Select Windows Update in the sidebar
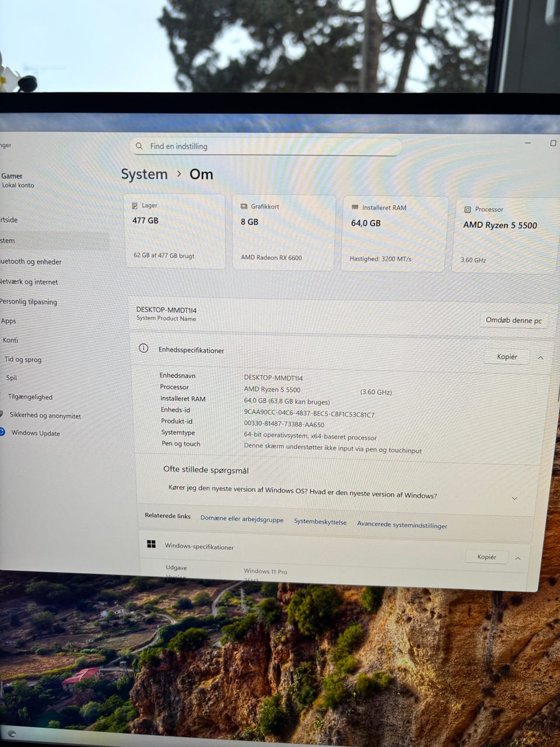Viewport: 560px width, 747px height. tap(35, 433)
